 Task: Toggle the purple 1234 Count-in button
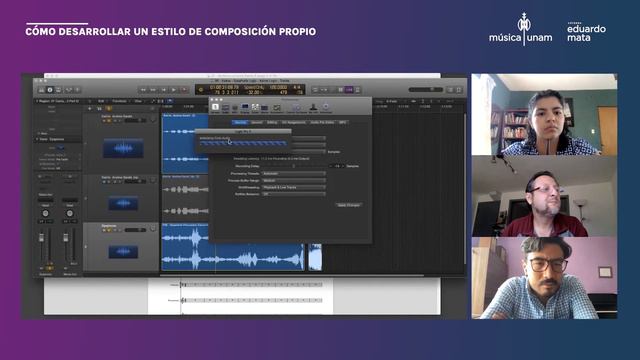click(x=349, y=90)
